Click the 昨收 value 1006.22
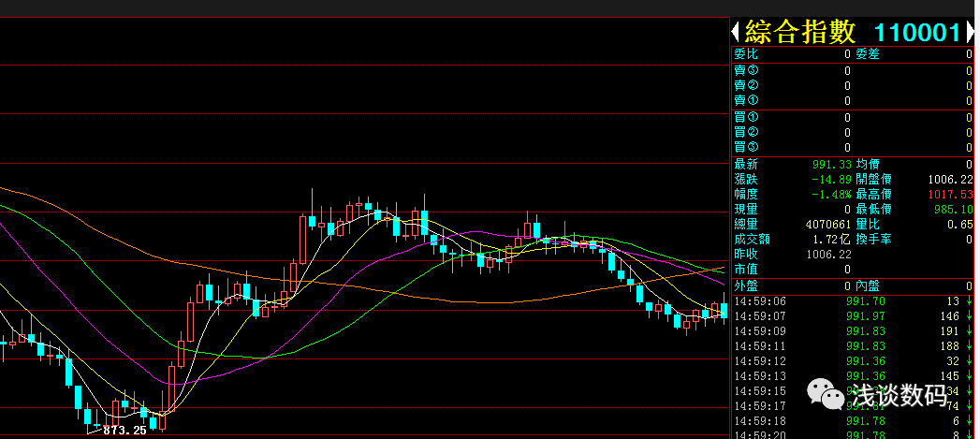Image resolution: width=980 pixels, height=439 pixels. (x=828, y=255)
